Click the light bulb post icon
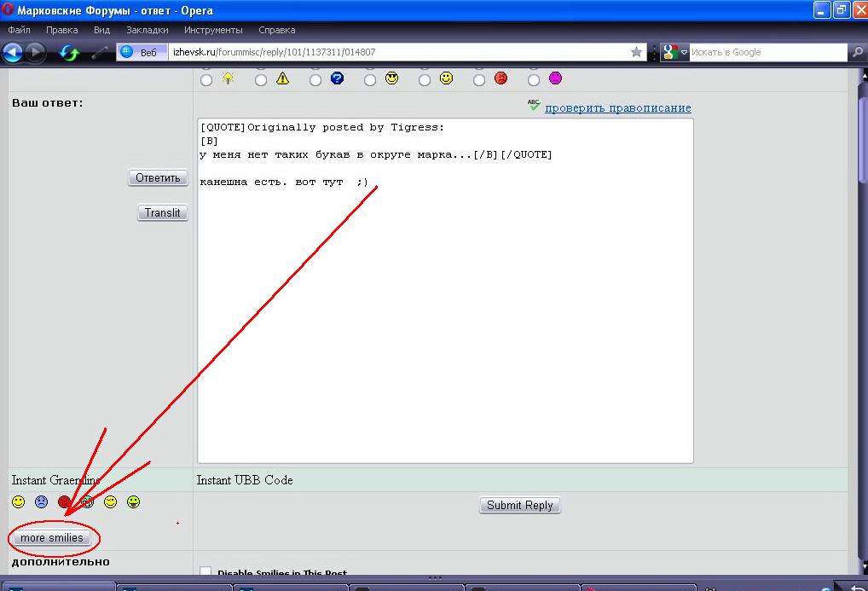The height and width of the screenshot is (591, 868). (228, 78)
